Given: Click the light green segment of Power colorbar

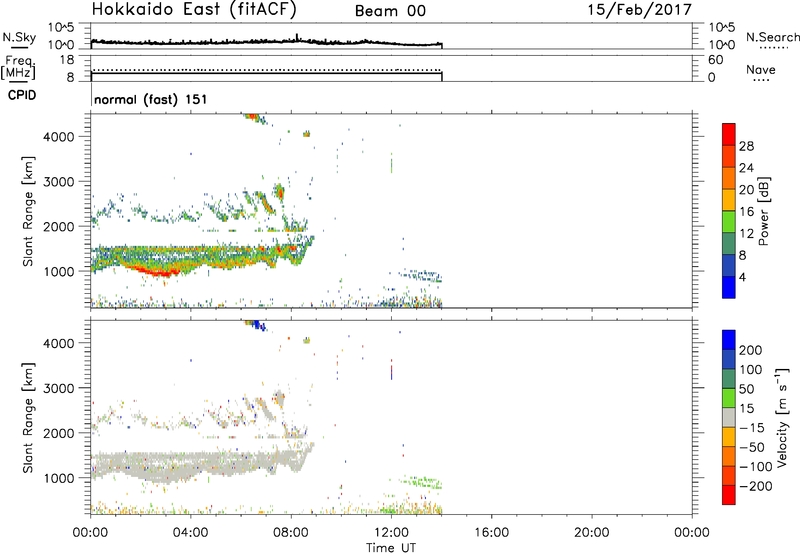Looking at the screenshot, I should 729,221.
